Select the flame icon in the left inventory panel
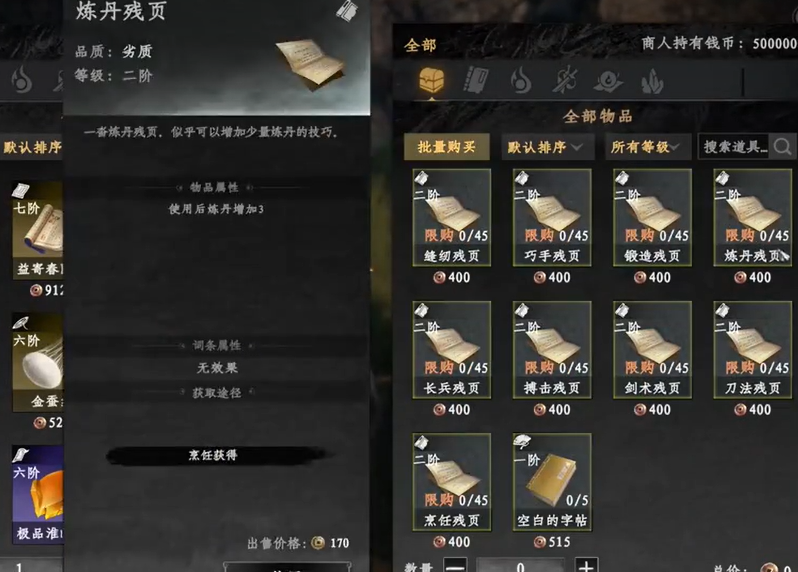The width and height of the screenshot is (798, 572). click(22, 80)
